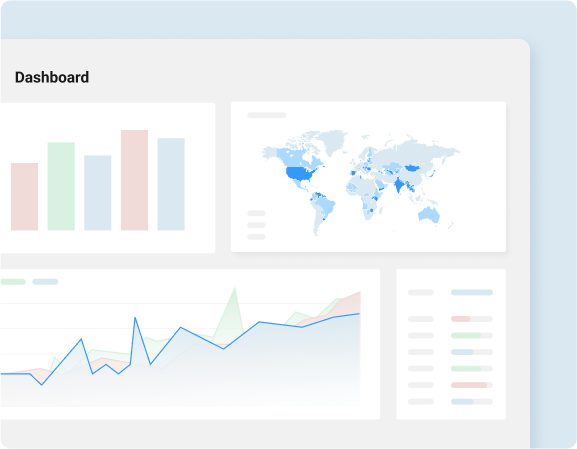
Task: Toggle the green legend pill above line chart
Action: pos(13,282)
